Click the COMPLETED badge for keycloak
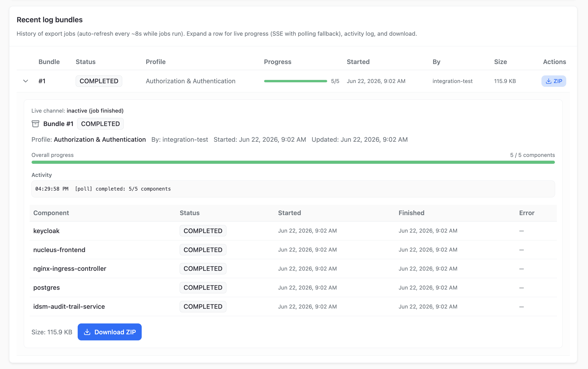 point(203,231)
